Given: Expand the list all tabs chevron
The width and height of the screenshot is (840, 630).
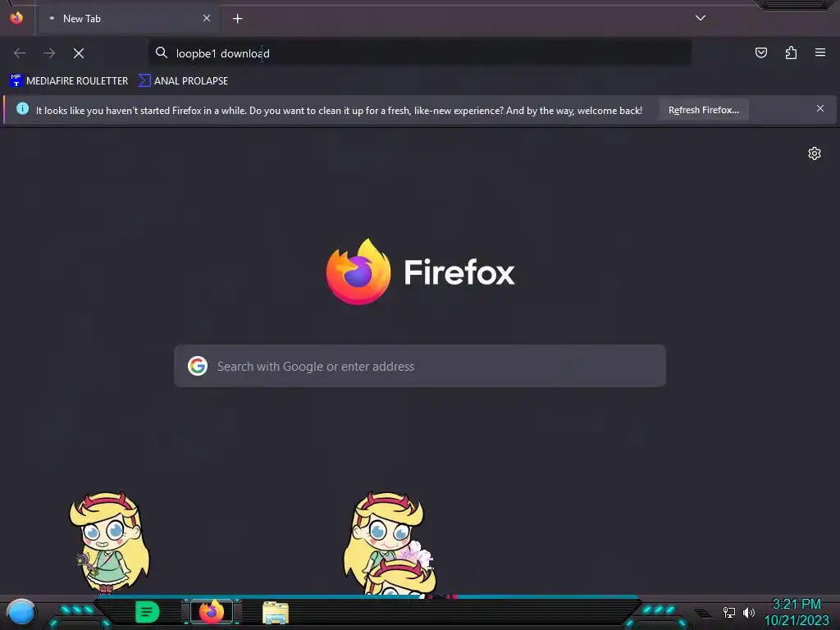Looking at the screenshot, I should 701,18.
